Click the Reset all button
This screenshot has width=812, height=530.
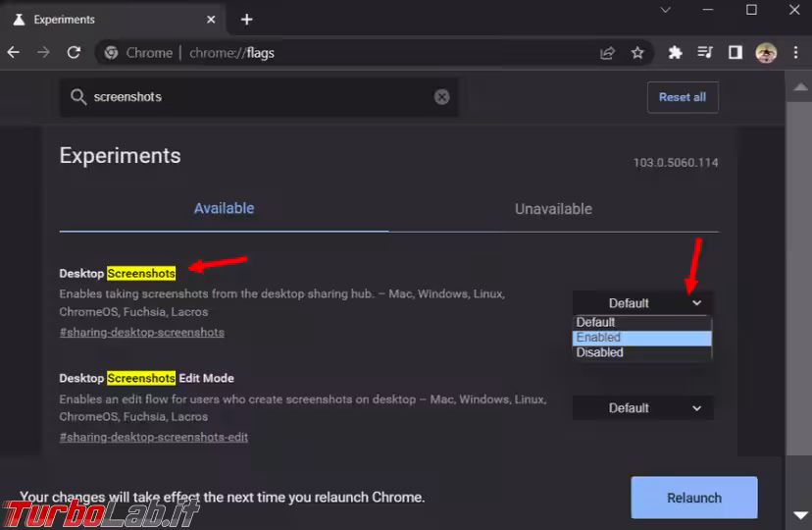(682, 97)
